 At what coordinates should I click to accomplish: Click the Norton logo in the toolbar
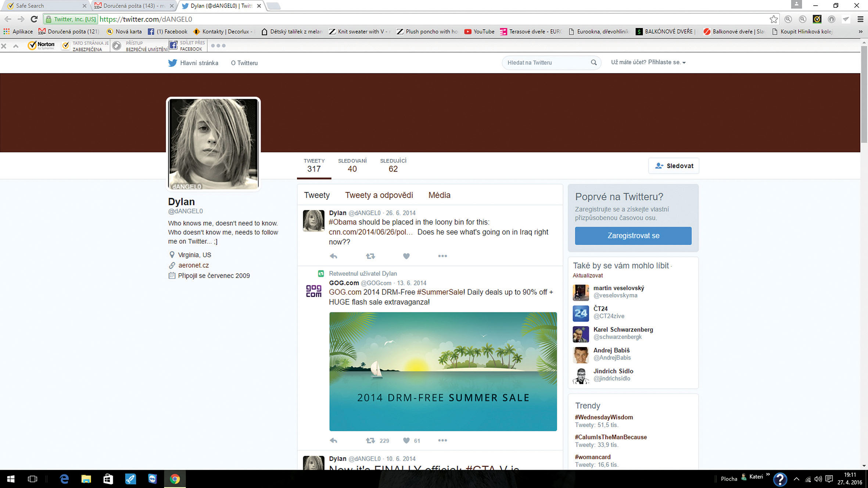coord(41,46)
